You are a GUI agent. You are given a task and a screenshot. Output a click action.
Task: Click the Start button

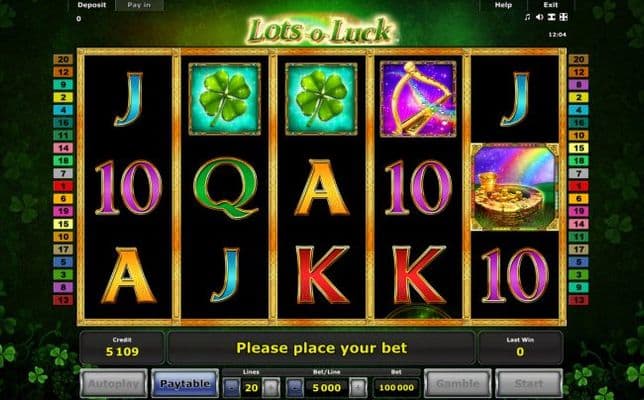529,384
